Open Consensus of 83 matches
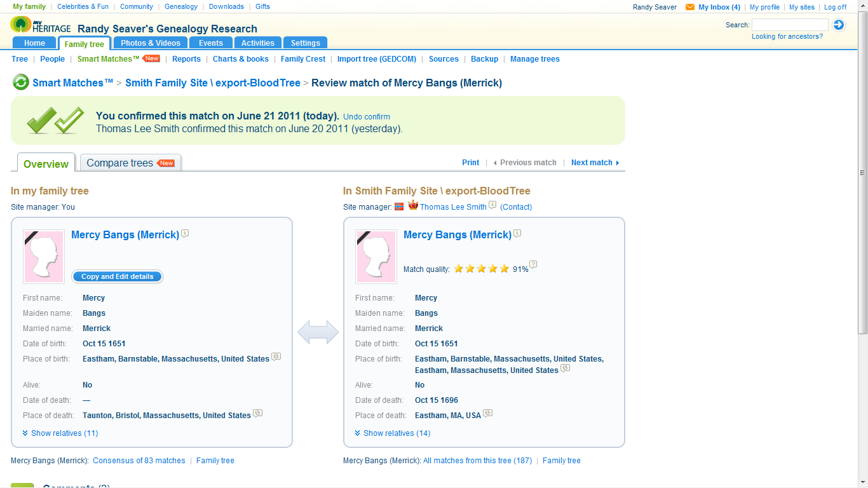The height and width of the screenshot is (488, 868). [x=139, y=461]
